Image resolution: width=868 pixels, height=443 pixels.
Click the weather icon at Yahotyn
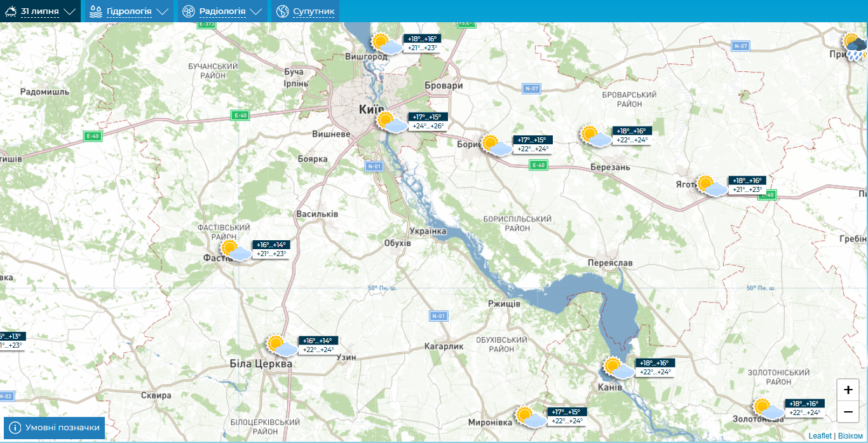711,186
